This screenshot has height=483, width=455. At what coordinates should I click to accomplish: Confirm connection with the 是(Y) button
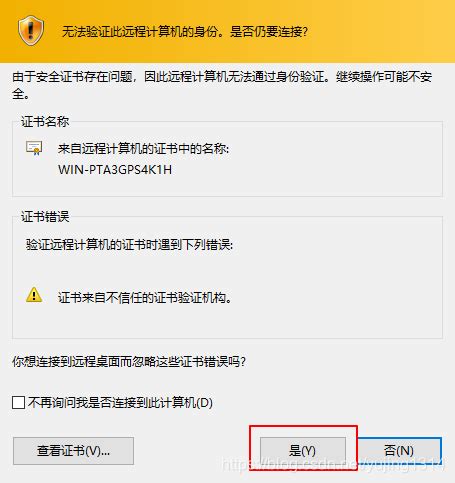pos(303,451)
